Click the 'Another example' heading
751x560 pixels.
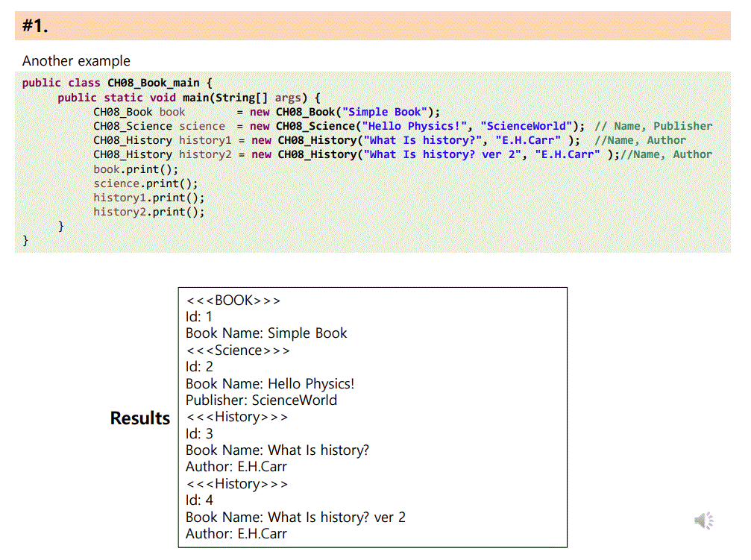pyautogui.click(x=76, y=60)
